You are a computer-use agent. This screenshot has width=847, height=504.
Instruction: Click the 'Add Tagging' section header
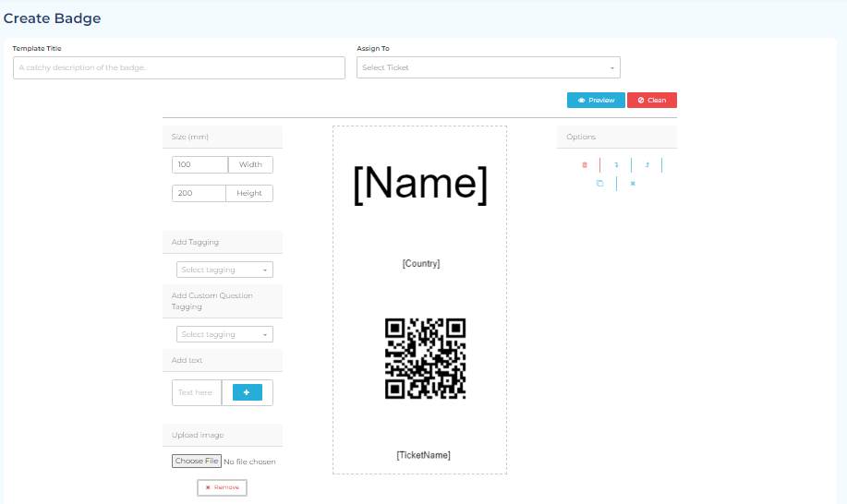[x=223, y=242]
